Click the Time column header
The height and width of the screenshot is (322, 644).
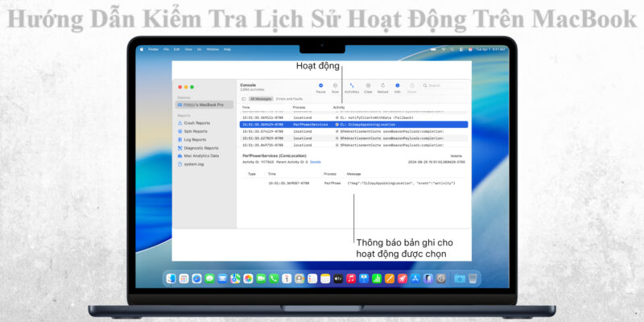click(246, 107)
